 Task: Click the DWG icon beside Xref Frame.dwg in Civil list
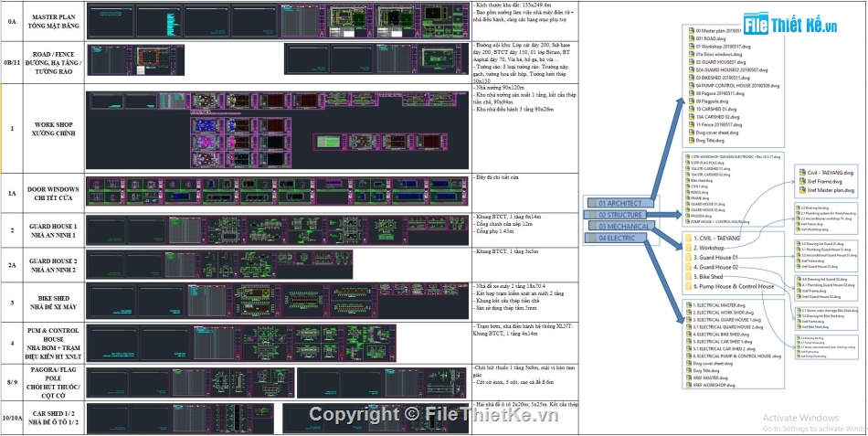pos(802,181)
